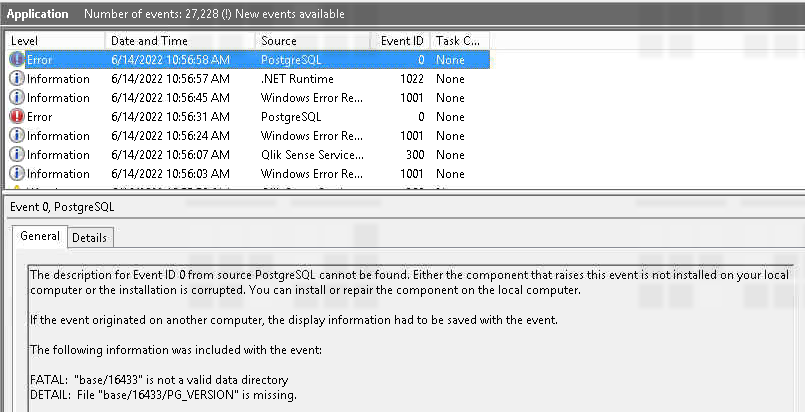This screenshot has width=805, height=412.
Task: Sort by Event ID column header
Action: pyautogui.click(x=402, y=41)
